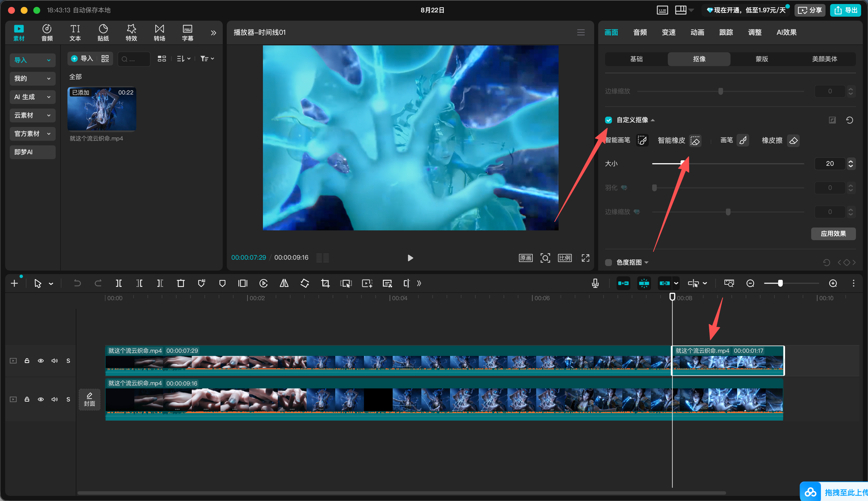The image size is (868, 501).
Task: Enable the 色度抠图 checkbox
Action: (x=608, y=263)
